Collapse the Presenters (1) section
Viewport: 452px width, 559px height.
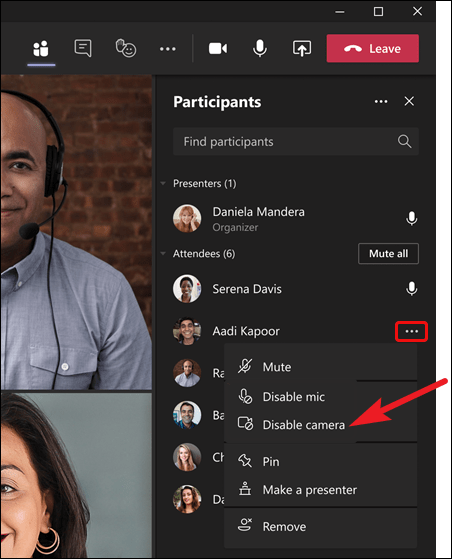tap(163, 184)
